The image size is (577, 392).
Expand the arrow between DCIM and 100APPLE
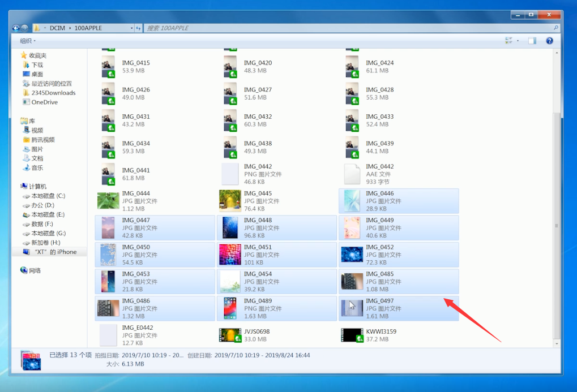tap(70, 28)
